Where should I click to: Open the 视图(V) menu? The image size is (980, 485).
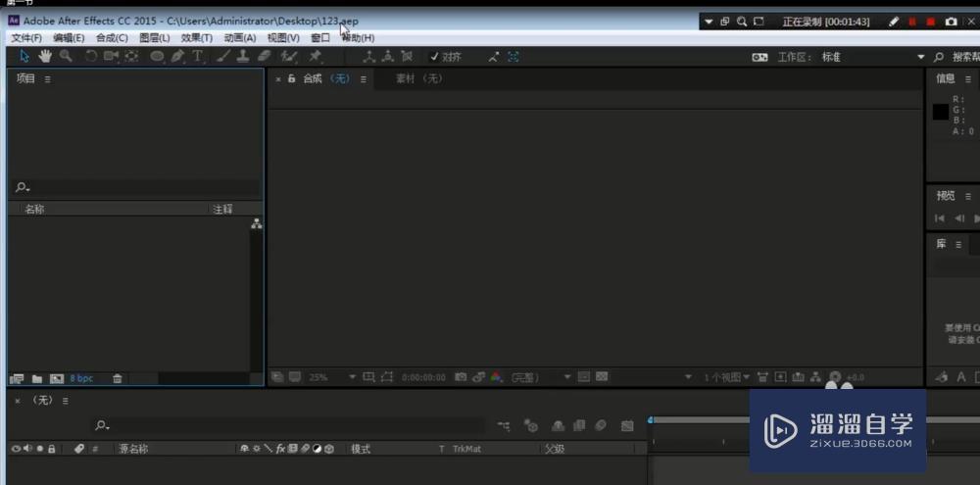click(x=283, y=38)
